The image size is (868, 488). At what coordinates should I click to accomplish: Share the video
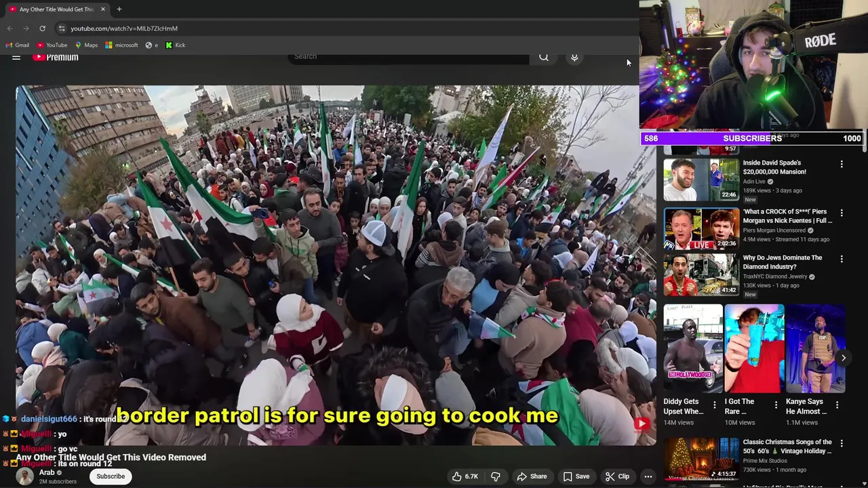532,476
